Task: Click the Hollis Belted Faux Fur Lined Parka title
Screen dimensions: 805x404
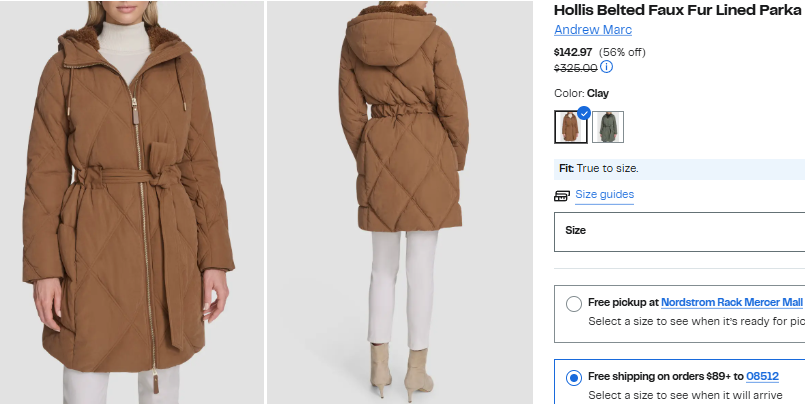Action: coord(678,10)
